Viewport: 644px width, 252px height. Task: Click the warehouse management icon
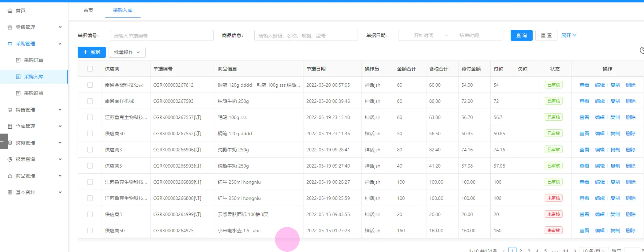tap(10, 126)
